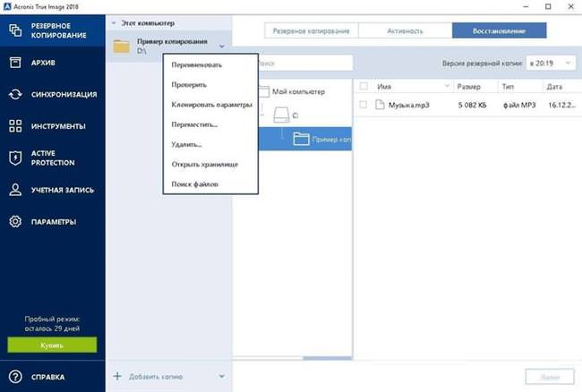582x392 pixels.
Task: Go to the ПАРАМЕТРЫ section label
Action: pos(54,222)
